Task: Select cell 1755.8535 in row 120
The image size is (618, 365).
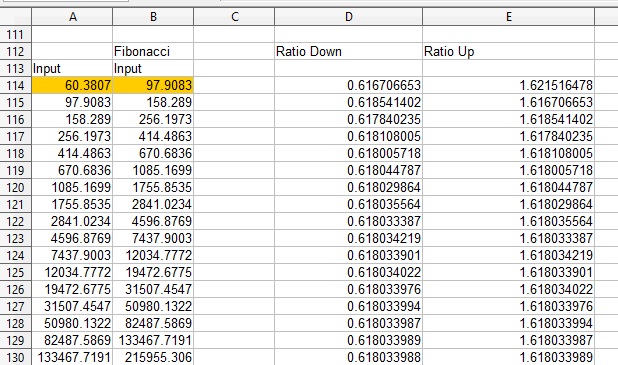Action: (x=153, y=187)
